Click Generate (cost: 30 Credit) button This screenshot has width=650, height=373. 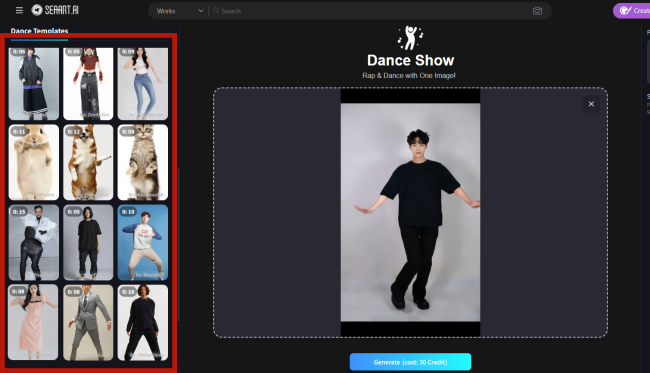tap(410, 362)
